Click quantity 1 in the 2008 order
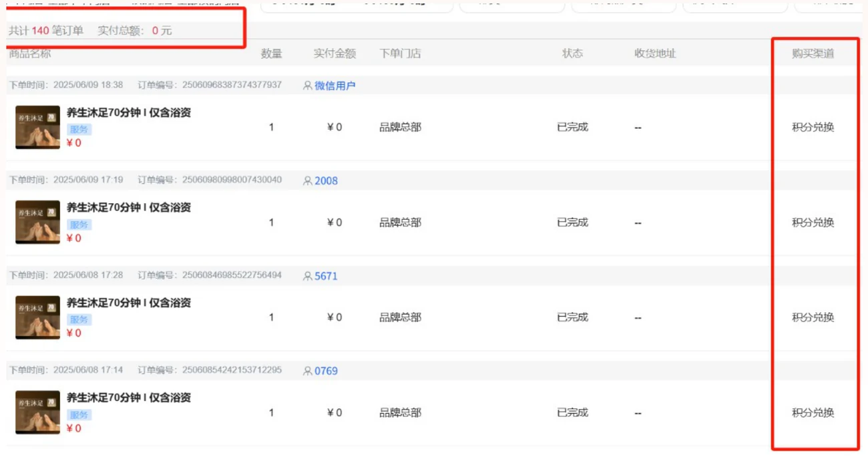868x457 pixels. (271, 222)
